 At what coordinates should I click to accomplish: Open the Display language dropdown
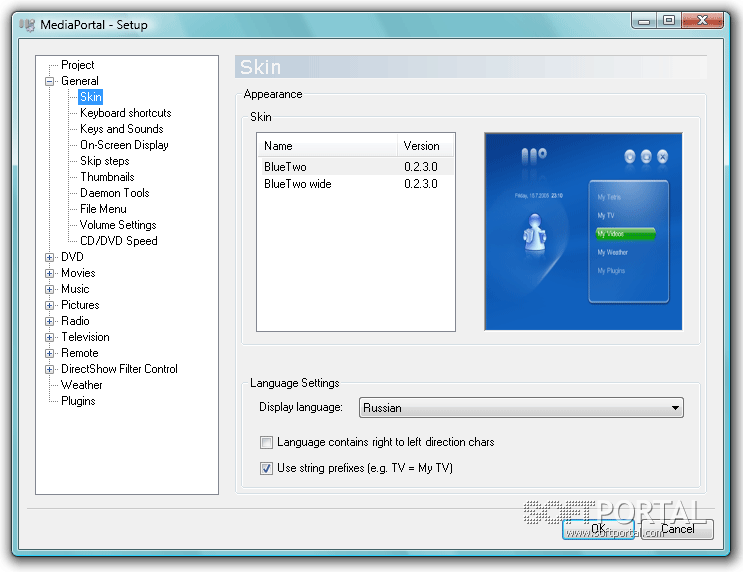tap(521, 408)
